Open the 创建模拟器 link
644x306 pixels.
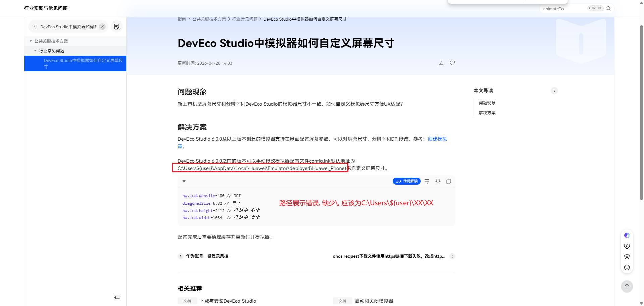(437, 139)
